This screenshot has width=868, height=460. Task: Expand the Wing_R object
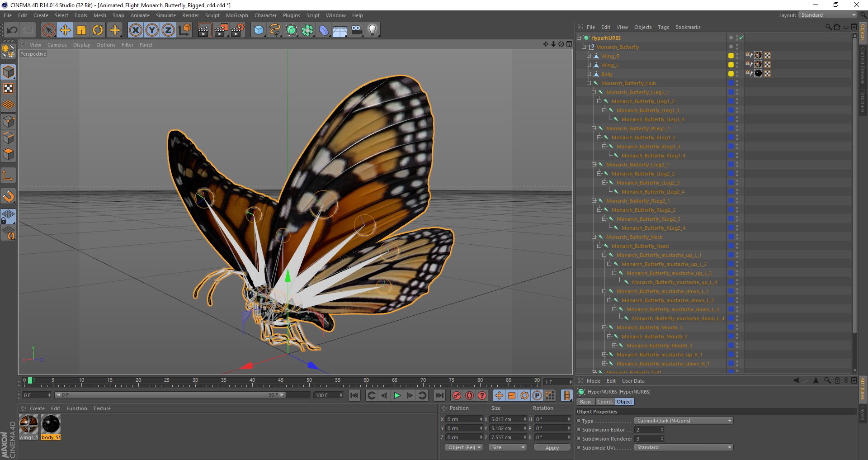tap(589, 56)
